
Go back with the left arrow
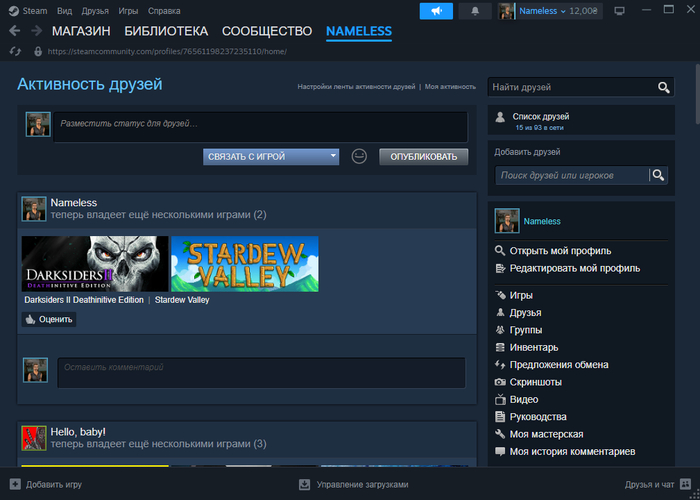[15, 30]
